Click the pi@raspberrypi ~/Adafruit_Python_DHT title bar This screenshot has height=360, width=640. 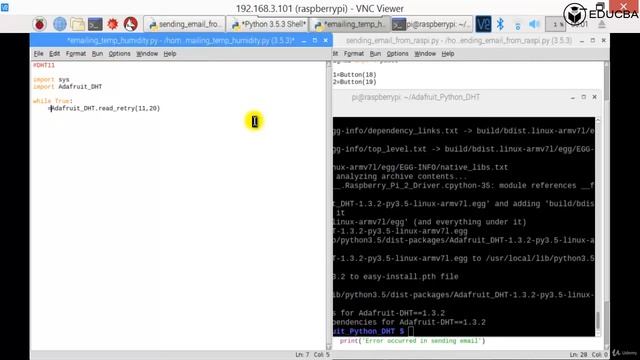click(416, 97)
